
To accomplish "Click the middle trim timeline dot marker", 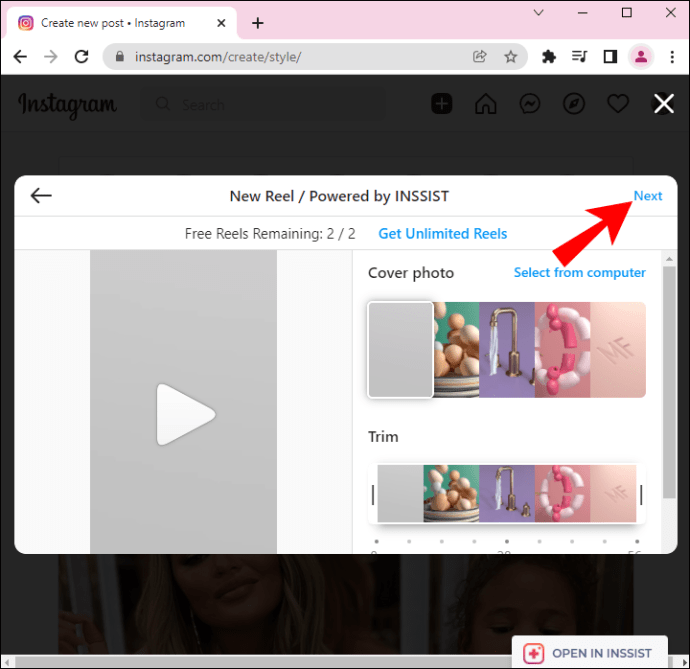I will 507,541.
